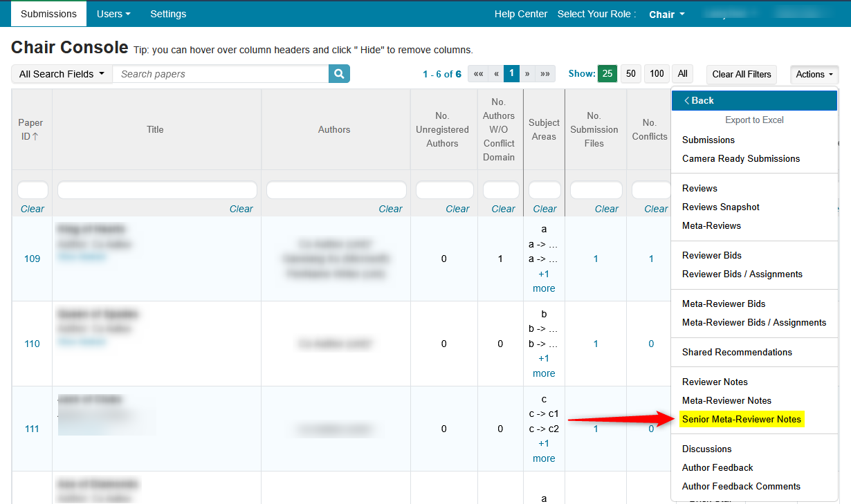
Task: Click the Authors column filter box
Action: 336,190
